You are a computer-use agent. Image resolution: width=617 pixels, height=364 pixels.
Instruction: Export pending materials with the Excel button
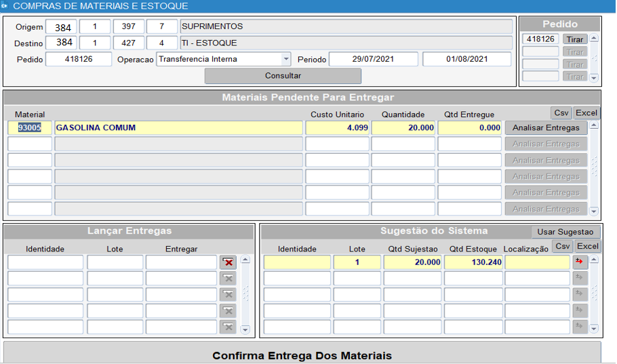586,113
